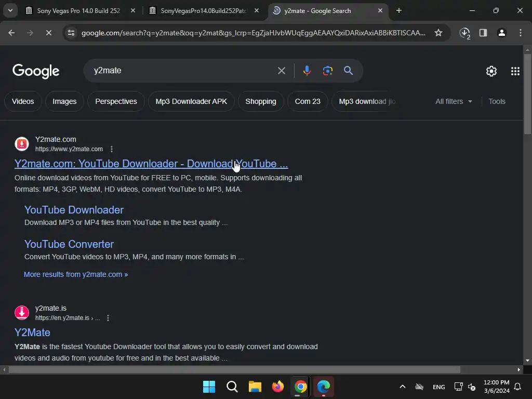Switch to Sony Vegas Pro 14.0 Build 252 tab

[x=80, y=10]
